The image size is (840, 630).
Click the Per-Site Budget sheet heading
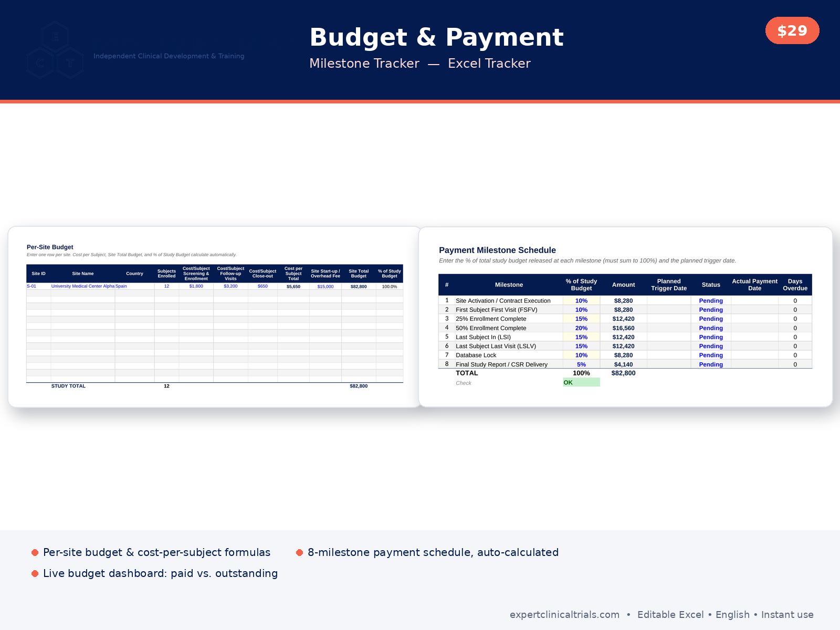[x=50, y=247]
